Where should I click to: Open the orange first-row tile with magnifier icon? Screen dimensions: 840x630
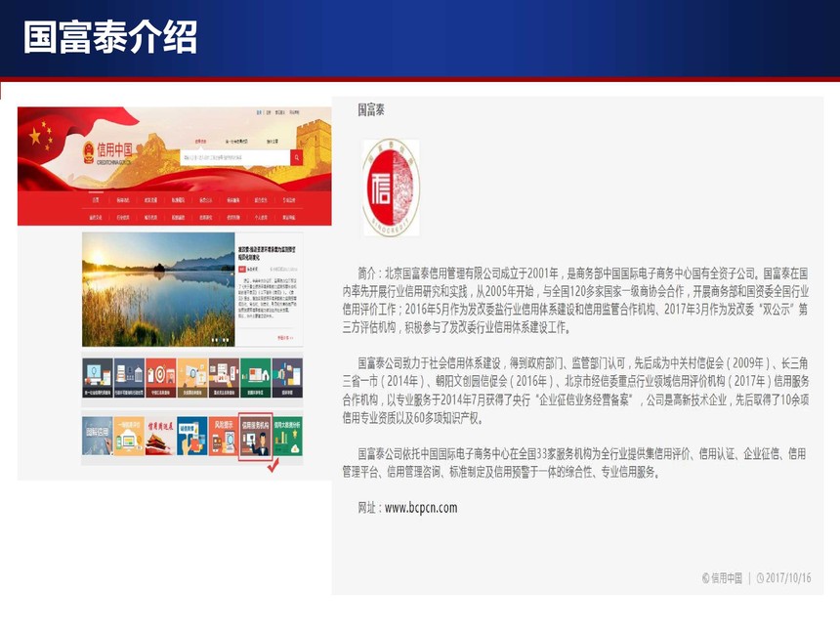point(192,378)
